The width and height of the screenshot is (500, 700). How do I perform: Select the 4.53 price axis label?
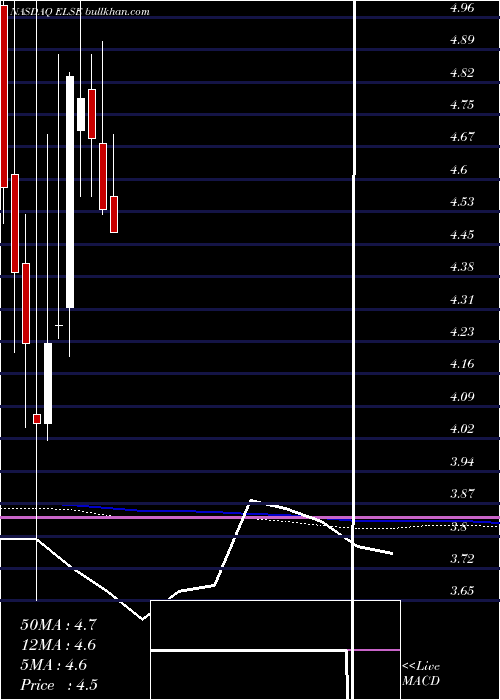[462, 202]
